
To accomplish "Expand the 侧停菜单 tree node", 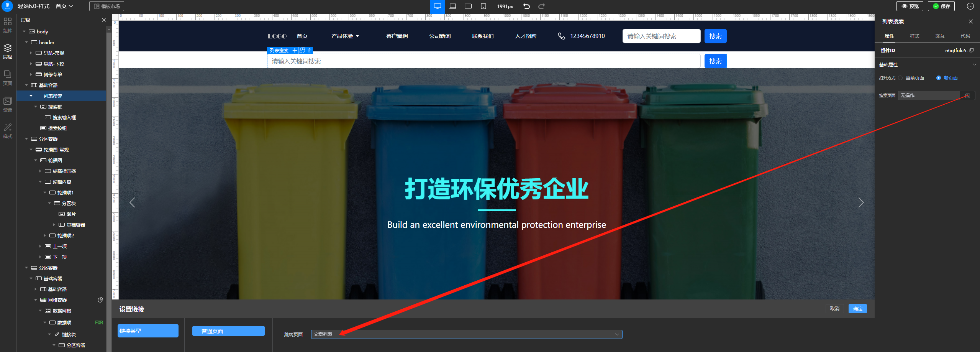I will (31, 75).
